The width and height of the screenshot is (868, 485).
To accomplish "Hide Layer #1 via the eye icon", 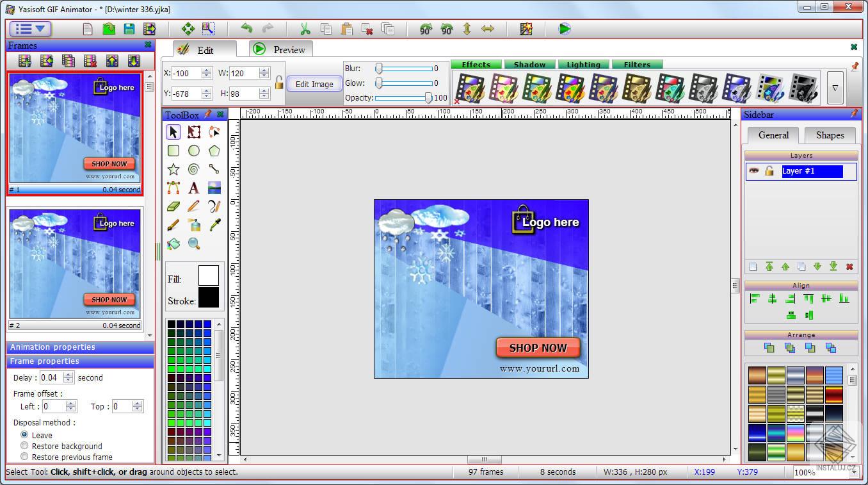I will (x=753, y=171).
